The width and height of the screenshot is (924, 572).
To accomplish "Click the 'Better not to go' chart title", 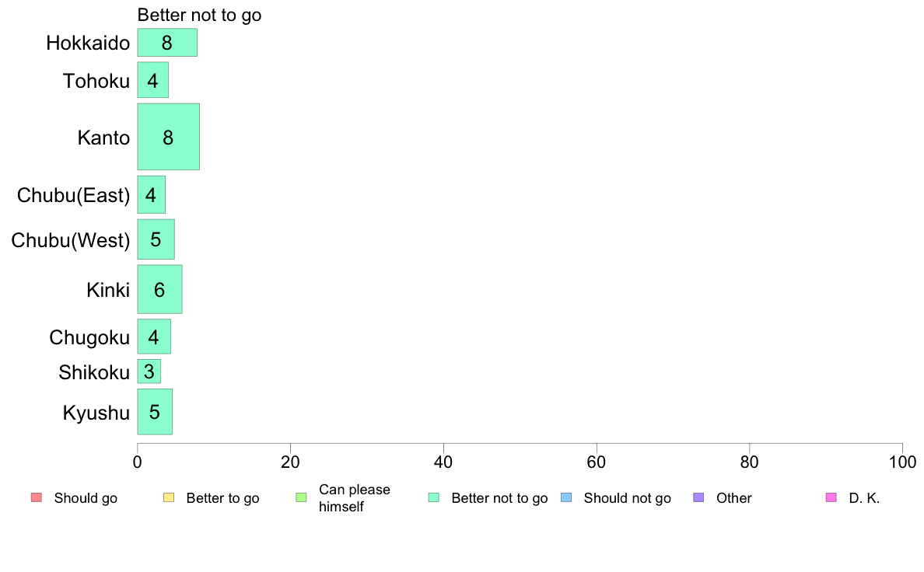I will point(199,15).
